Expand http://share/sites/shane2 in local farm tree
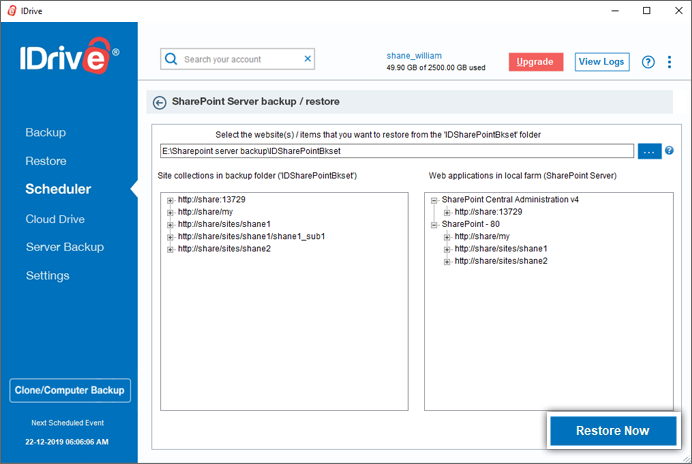The height and width of the screenshot is (464, 692). pyautogui.click(x=447, y=262)
